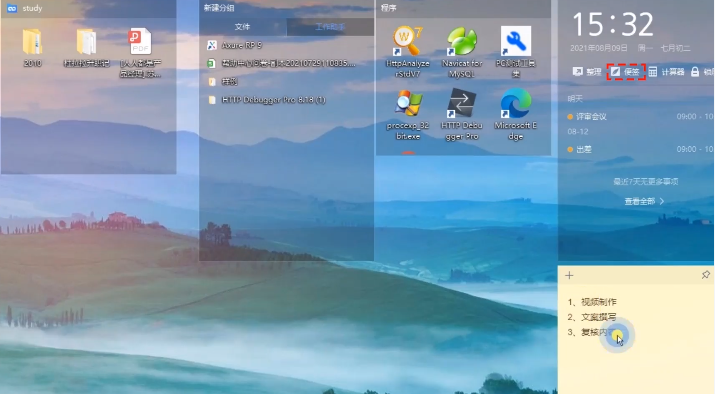Launch Microsoft Edge shortcut
Viewport: 715px width, 394px height.
(x=515, y=114)
